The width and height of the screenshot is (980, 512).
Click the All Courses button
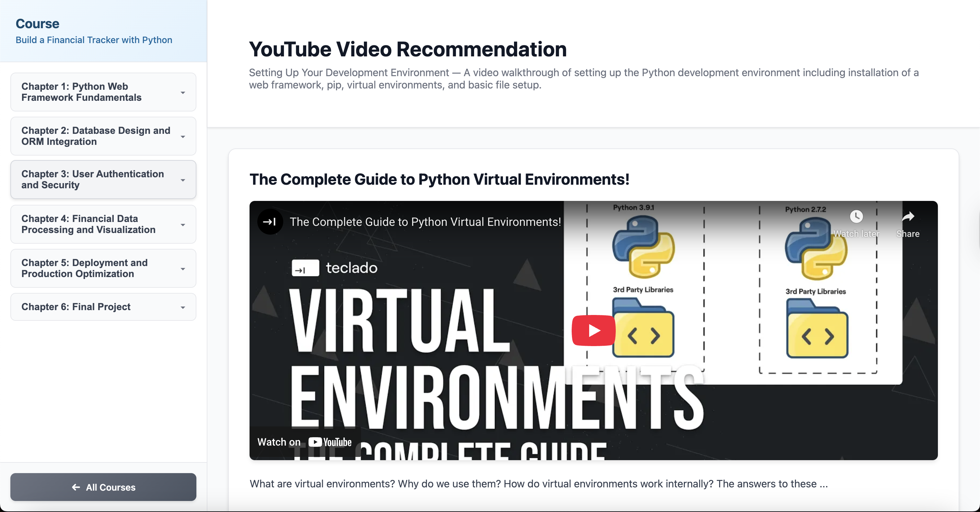click(103, 487)
